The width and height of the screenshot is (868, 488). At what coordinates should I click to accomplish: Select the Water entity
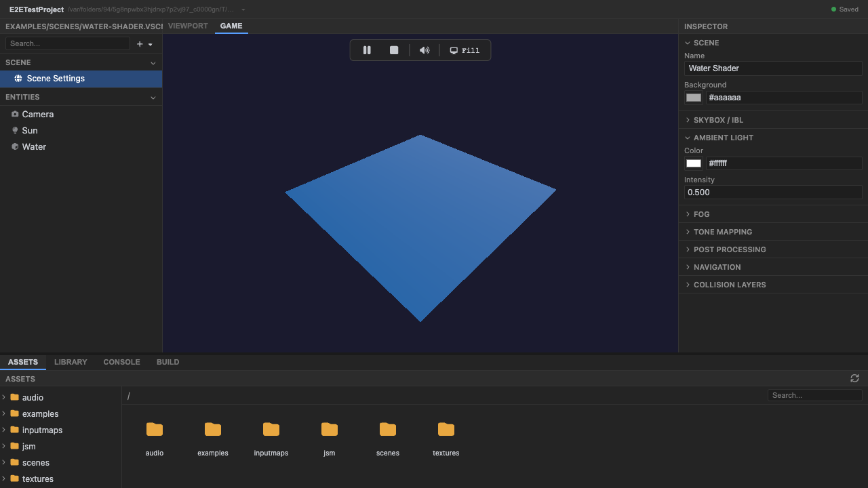coord(81,147)
